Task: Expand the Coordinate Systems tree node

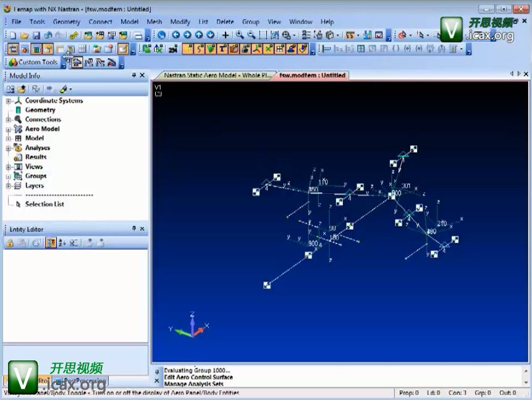Action: [x=9, y=101]
